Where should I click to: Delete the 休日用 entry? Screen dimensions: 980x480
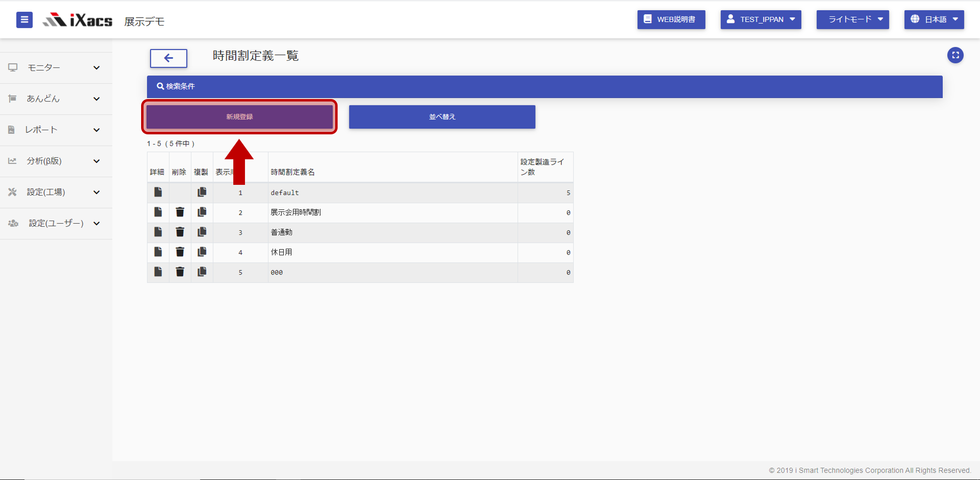tap(180, 252)
